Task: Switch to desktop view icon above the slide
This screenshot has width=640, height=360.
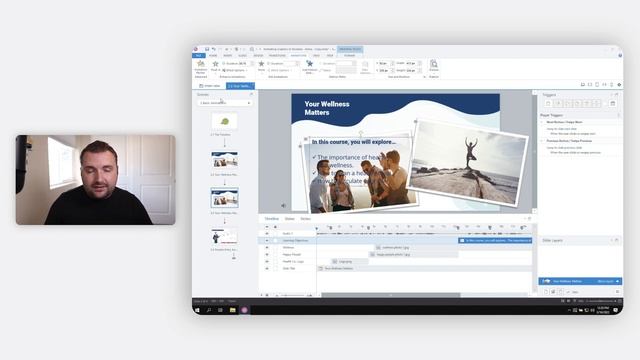Action: pos(582,84)
